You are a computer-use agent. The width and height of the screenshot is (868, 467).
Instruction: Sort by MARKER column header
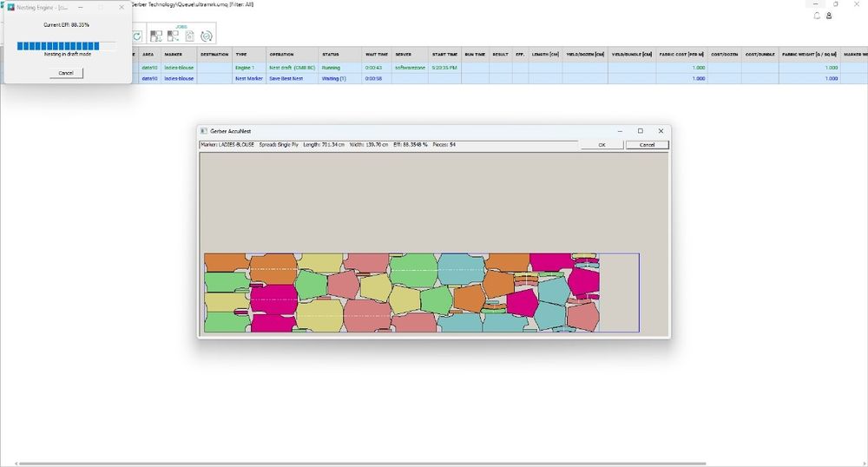(x=178, y=54)
